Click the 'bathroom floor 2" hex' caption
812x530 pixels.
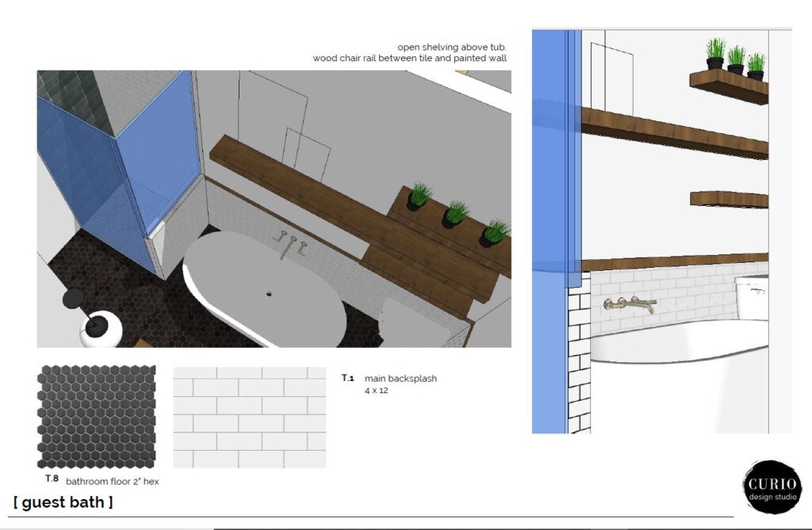pos(113,481)
